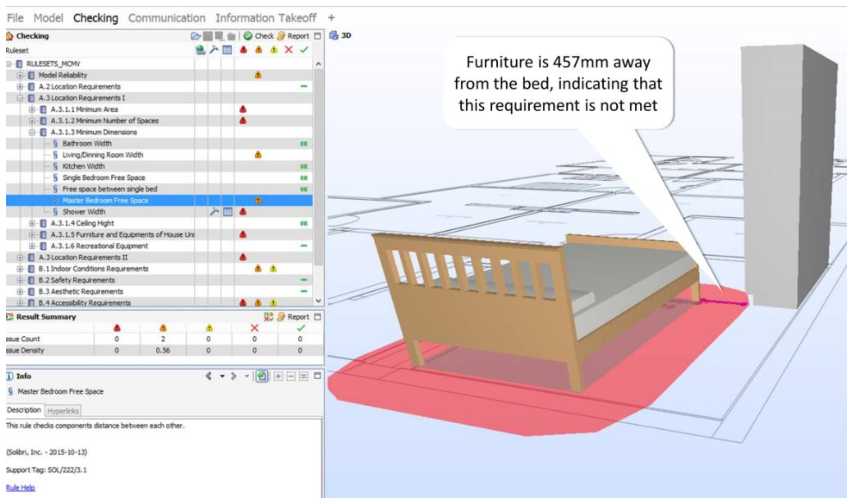Click green checkmark accepted icon in Ruleset header
The height and width of the screenshot is (504, 853).
304,50
